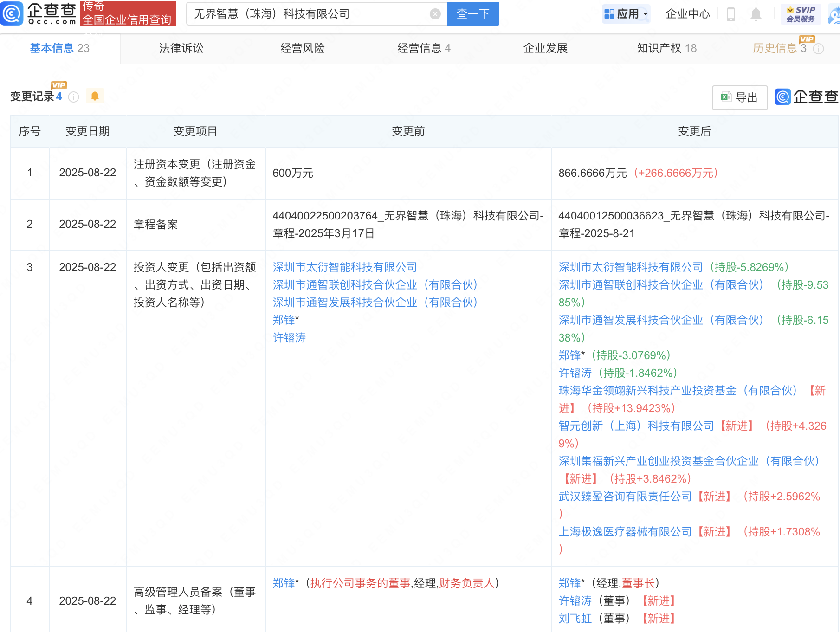Screen dimensions: 840x632
Task: Click info icon beside 变更记录
Action: coord(73,97)
